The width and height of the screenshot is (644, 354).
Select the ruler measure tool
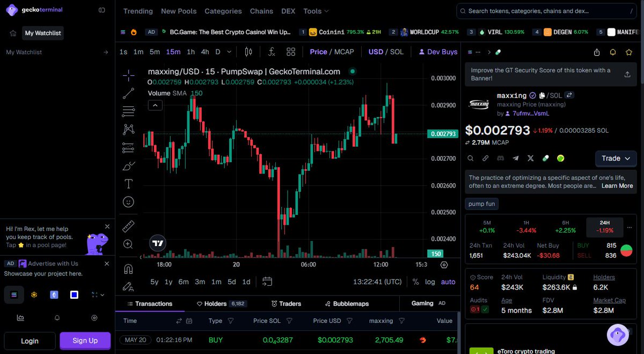click(x=128, y=226)
